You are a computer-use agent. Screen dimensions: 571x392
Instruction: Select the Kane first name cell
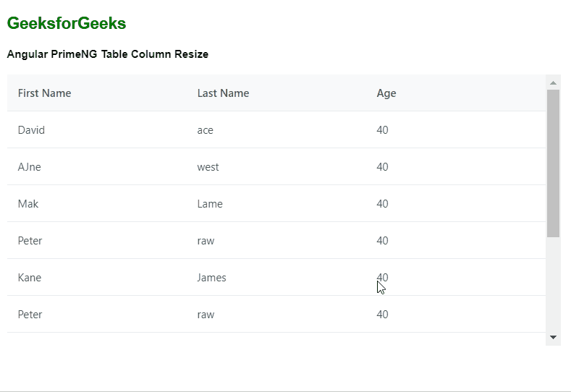click(30, 278)
